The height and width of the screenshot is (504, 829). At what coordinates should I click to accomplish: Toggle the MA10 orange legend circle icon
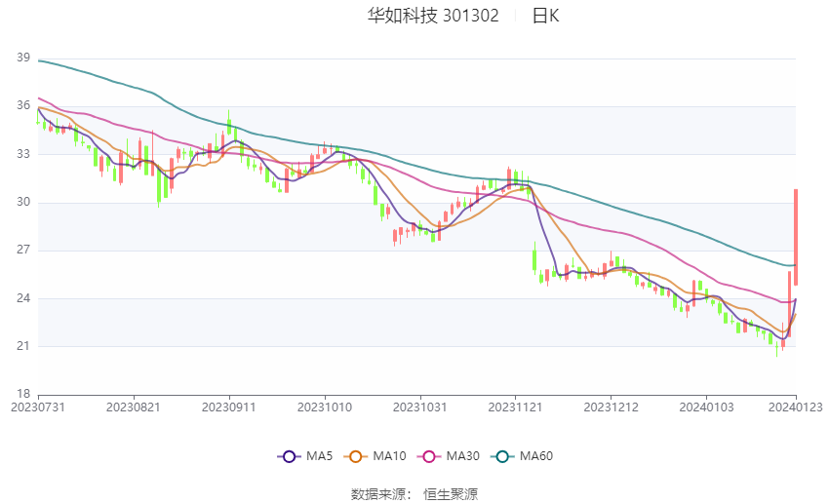click(x=355, y=456)
